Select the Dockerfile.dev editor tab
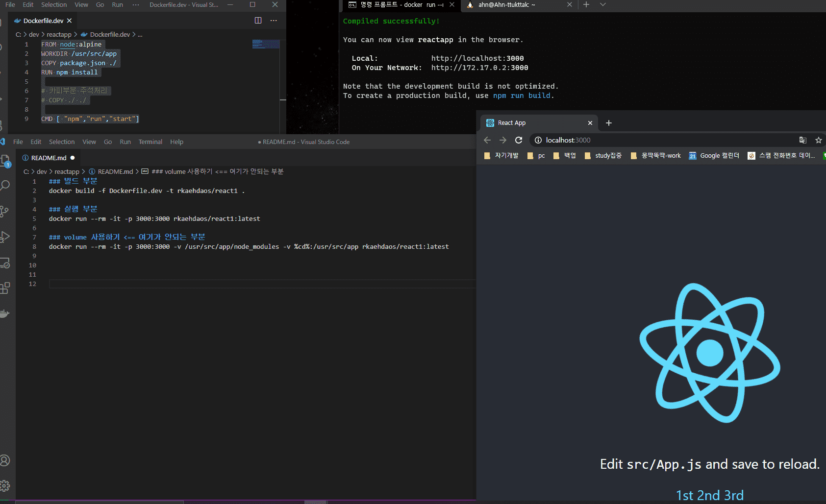This screenshot has height=504, width=826. coord(43,21)
